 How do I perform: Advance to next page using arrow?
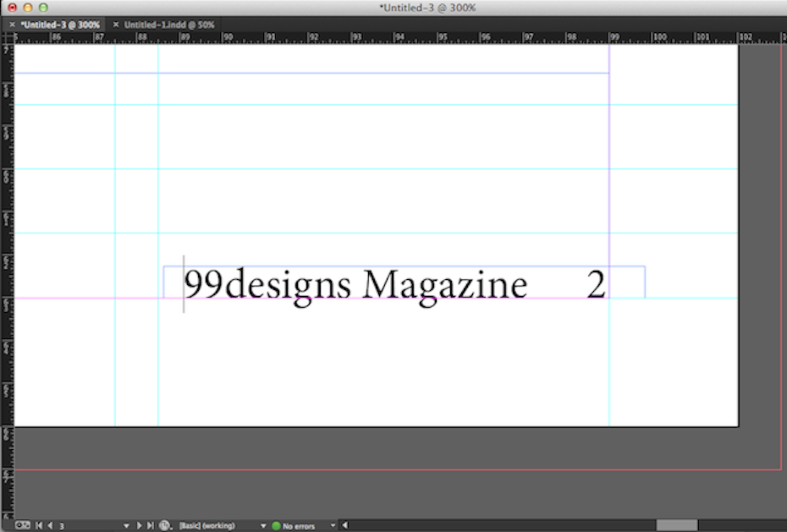(139, 525)
